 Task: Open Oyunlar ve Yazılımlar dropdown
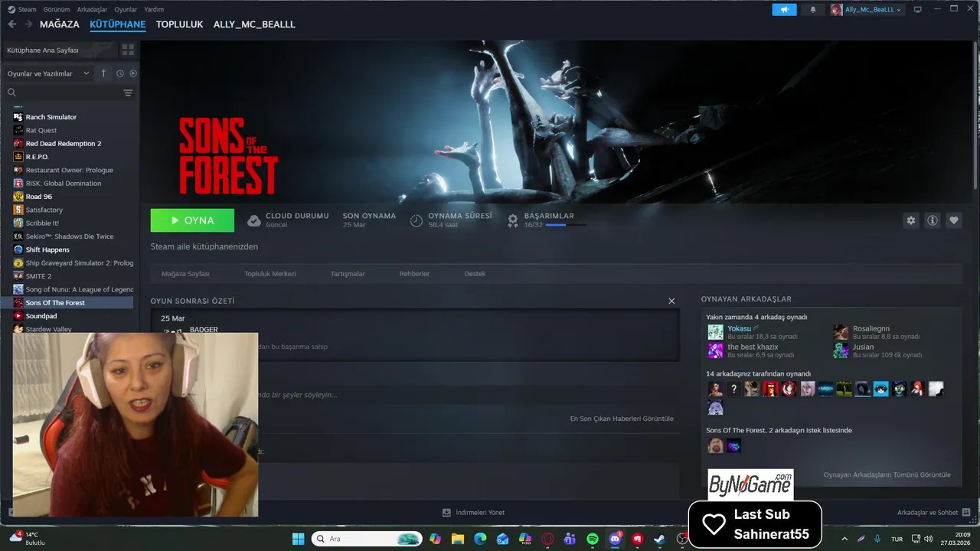click(48, 73)
